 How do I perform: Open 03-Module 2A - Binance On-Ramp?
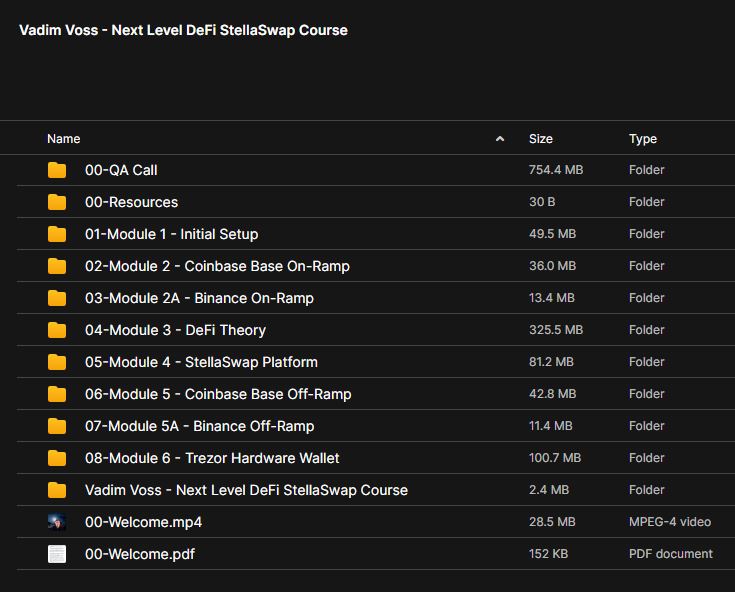[199, 298]
